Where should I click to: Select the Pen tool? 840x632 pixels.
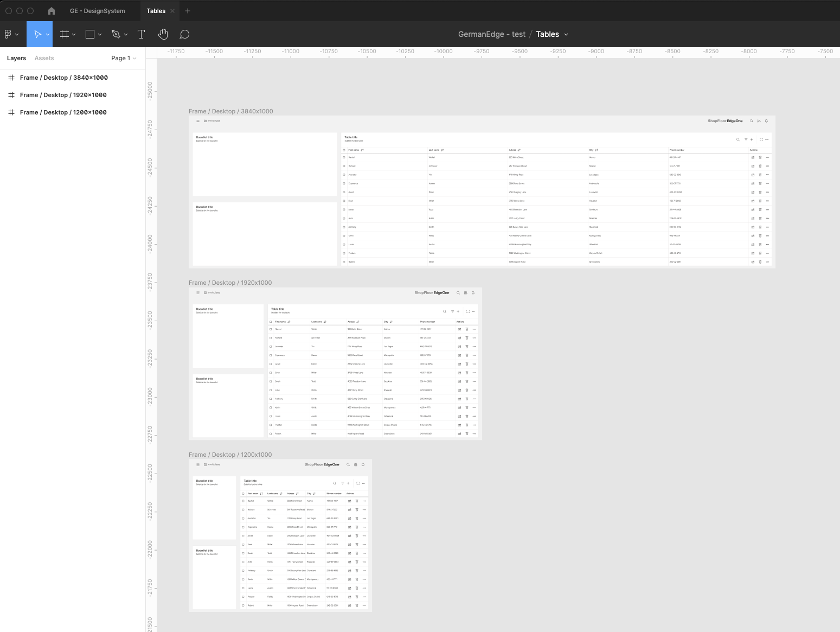point(116,34)
